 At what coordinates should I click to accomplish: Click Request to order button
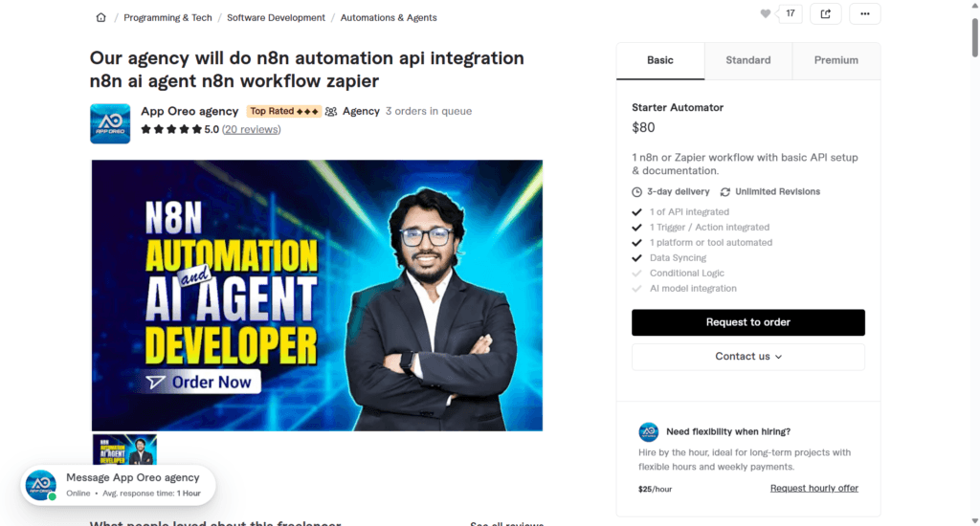pos(748,322)
